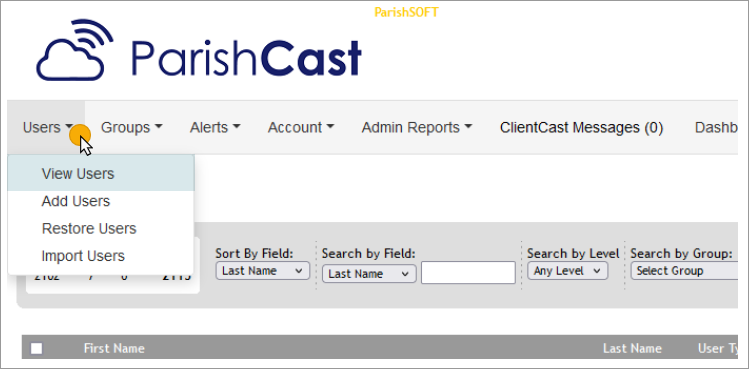Open the Admin Reports menu
Viewport: 749px width, 369px height.
pos(417,128)
